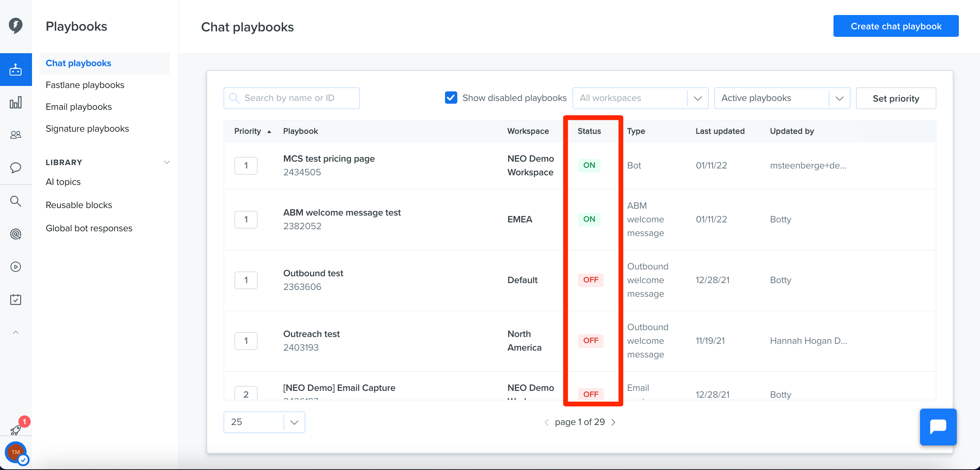Toggle OFF status for Outreach test
Screen dimensions: 980x470
591,340
